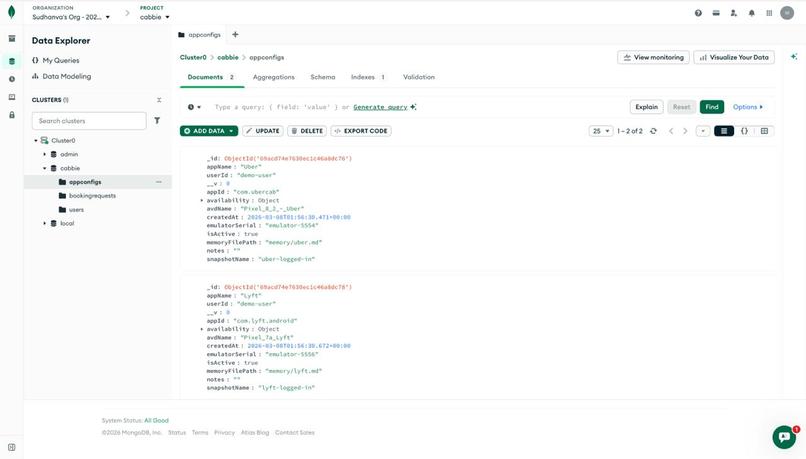Open the apps grid icon in header
The image size is (806, 459).
pos(769,13)
